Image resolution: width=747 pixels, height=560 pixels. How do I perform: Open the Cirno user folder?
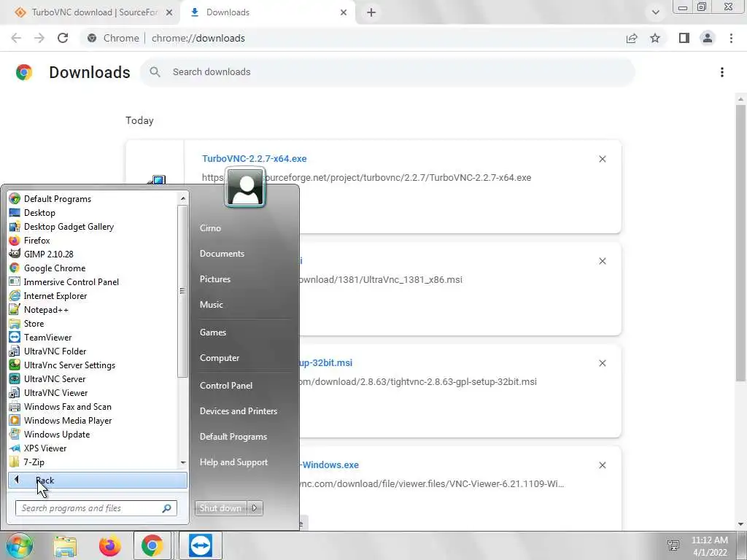point(210,228)
